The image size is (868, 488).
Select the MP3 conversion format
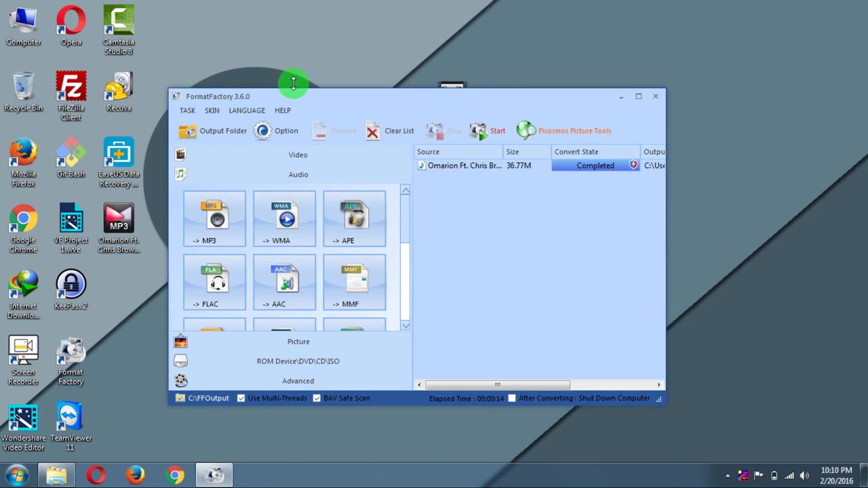214,218
